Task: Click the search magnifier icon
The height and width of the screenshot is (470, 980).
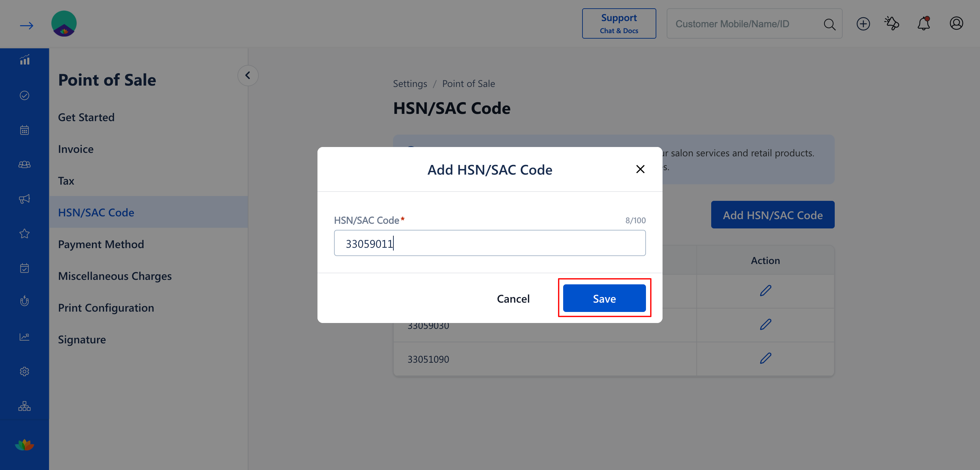Action: click(x=829, y=24)
